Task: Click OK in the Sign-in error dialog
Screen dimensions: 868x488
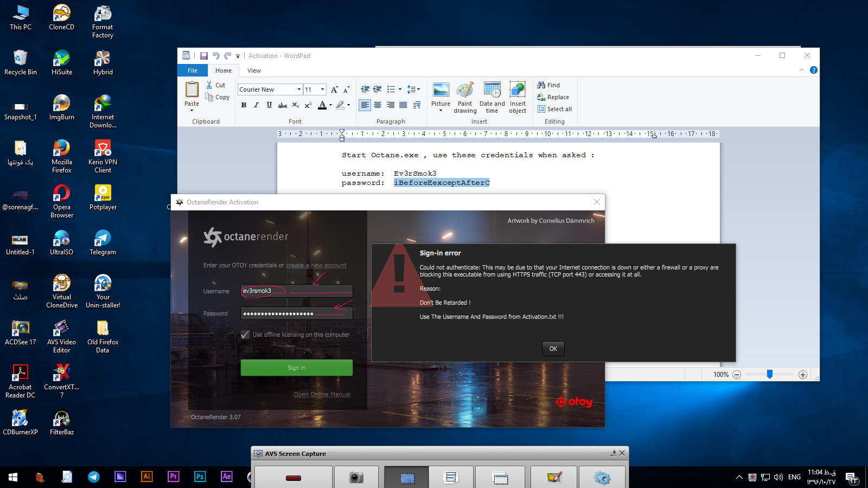Action: click(553, 349)
